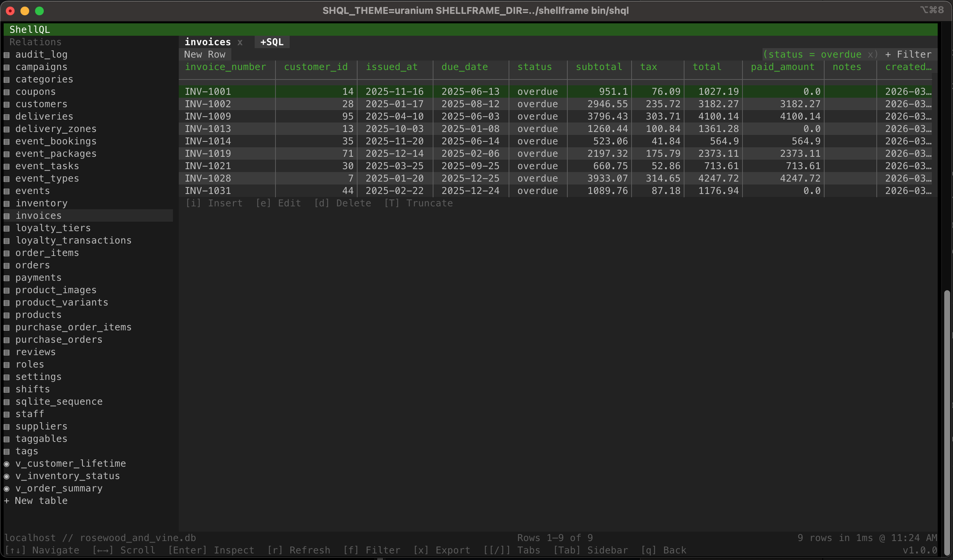Image resolution: width=953 pixels, height=560 pixels.
Task: Click the table icon next to suppliers
Action: (x=7, y=427)
